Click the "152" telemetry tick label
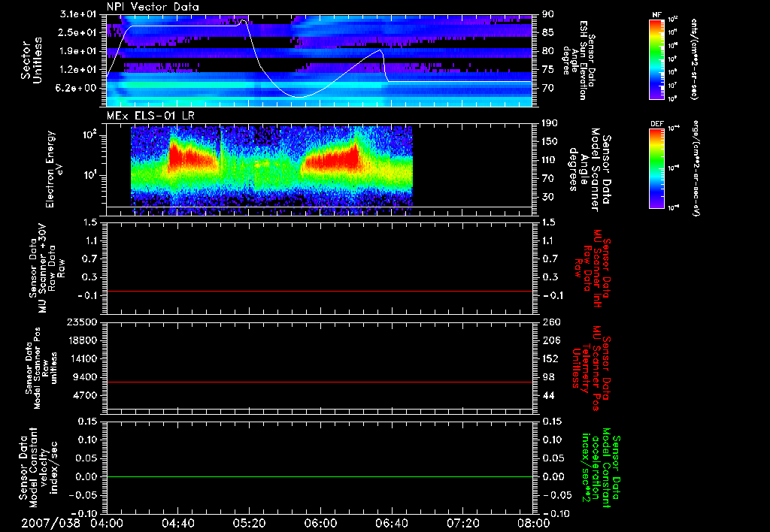The width and height of the screenshot is (770, 532). (x=551, y=358)
